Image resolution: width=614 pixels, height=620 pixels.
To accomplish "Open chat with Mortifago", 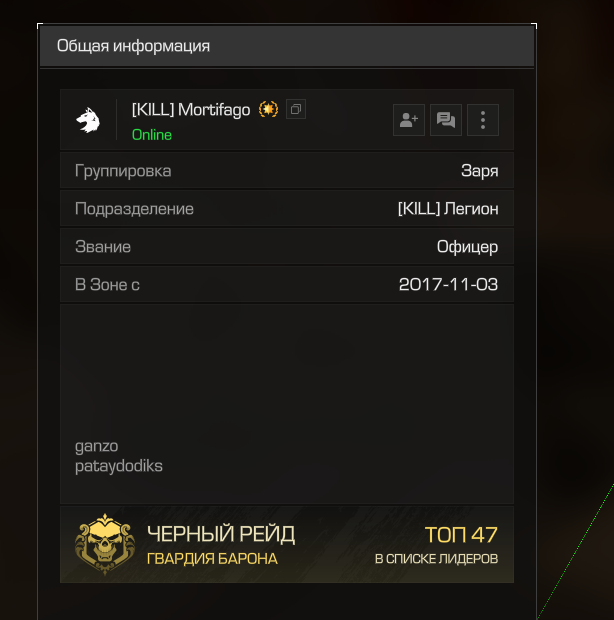I will (x=446, y=120).
